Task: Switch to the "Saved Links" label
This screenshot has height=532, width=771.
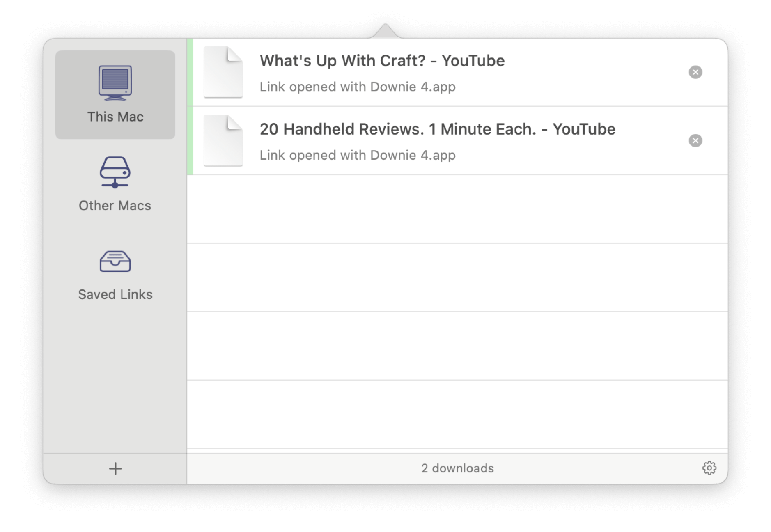Action: click(115, 295)
